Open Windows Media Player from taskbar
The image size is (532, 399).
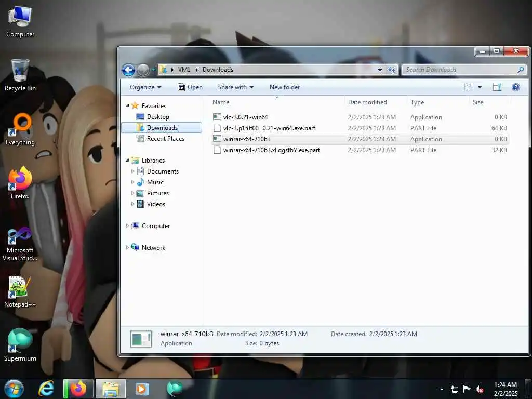coord(142,389)
